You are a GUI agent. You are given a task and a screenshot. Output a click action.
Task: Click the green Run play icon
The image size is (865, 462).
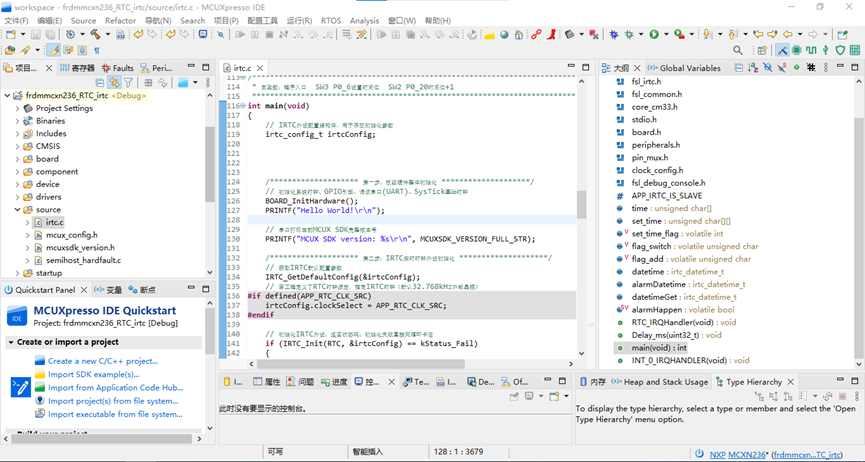tap(654, 34)
